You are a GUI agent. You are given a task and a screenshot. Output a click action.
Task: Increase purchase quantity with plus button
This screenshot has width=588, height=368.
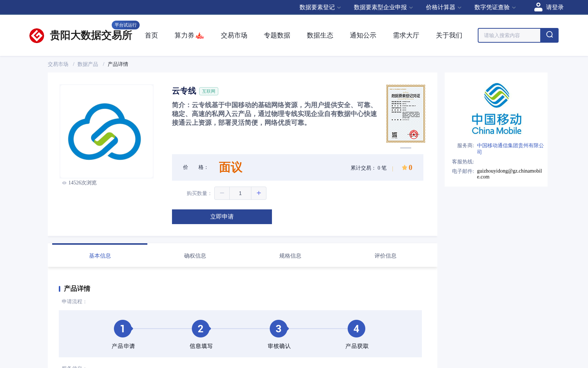(259, 193)
